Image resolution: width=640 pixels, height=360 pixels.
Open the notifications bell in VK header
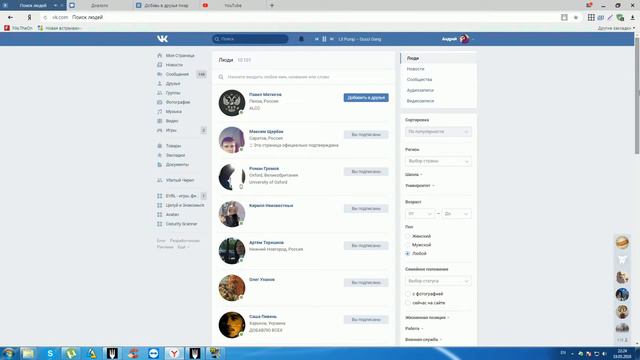tap(301, 39)
